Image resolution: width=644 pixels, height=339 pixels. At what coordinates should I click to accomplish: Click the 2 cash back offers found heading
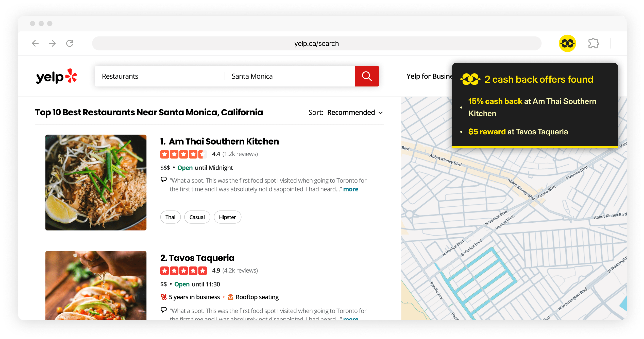tap(539, 79)
